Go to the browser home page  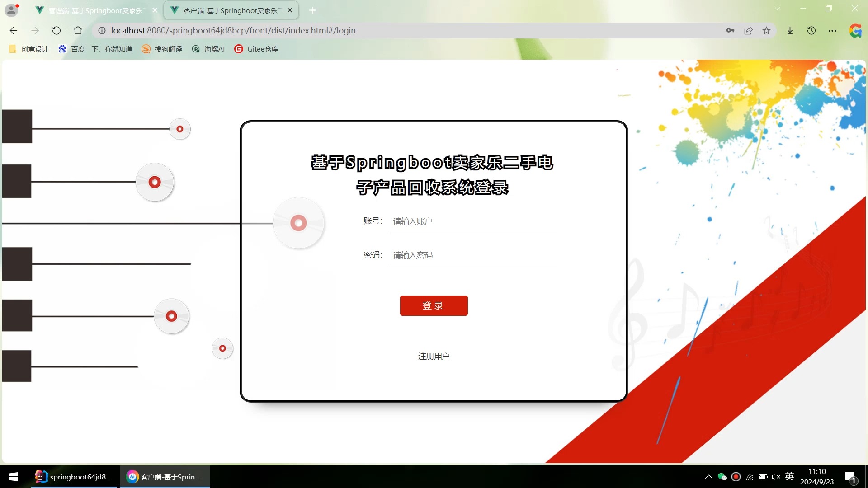pyautogui.click(x=78, y=30)
